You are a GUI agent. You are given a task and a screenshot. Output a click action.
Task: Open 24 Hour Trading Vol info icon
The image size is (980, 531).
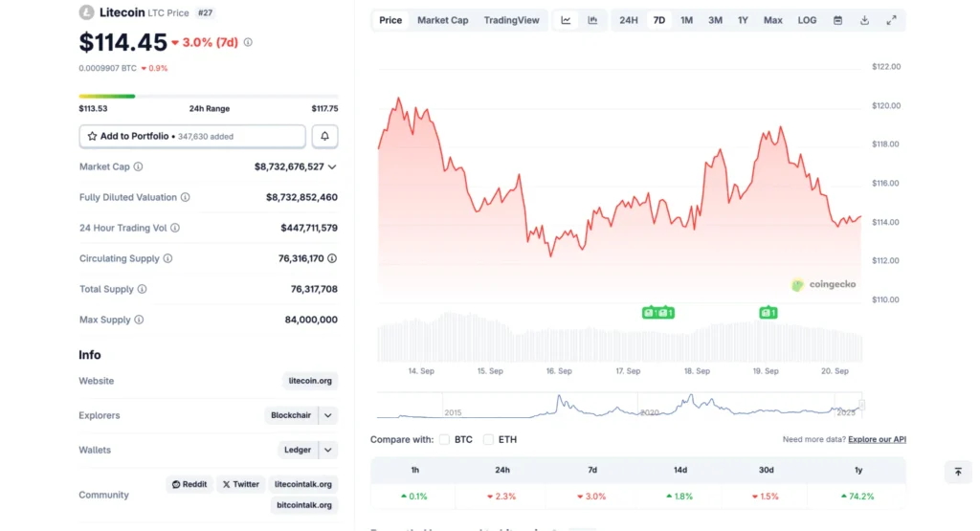[175, 228]
